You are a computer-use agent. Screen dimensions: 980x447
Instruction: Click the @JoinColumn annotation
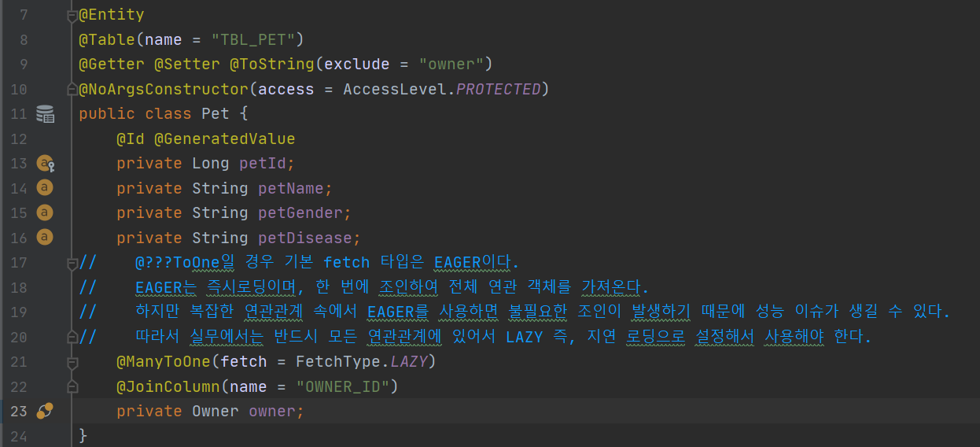[168, 386]
